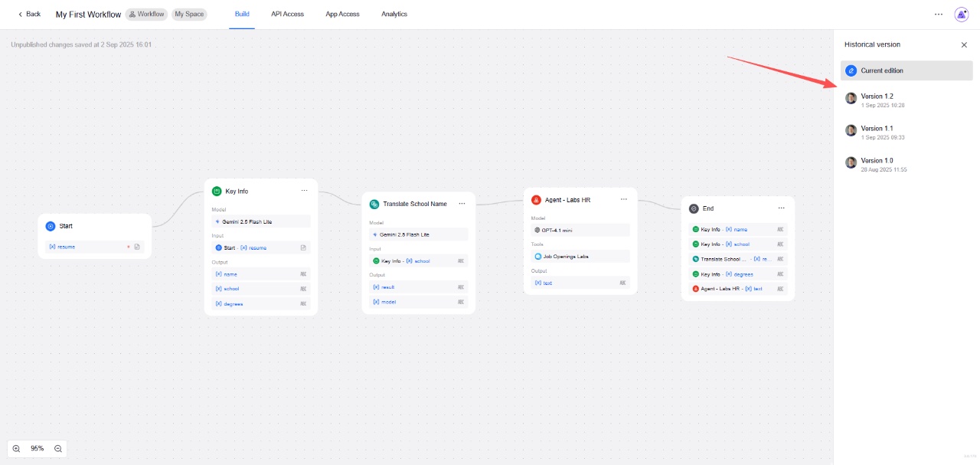Click the Translate School Name node icon

click(x=374, y=204)
